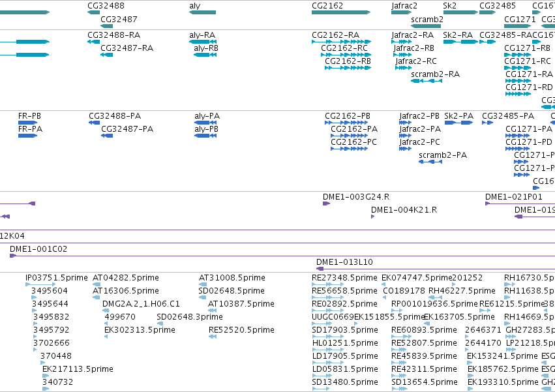555x392 pixels.
Task: Select protein CG1271-PA
Action: (x=518, y=136)
